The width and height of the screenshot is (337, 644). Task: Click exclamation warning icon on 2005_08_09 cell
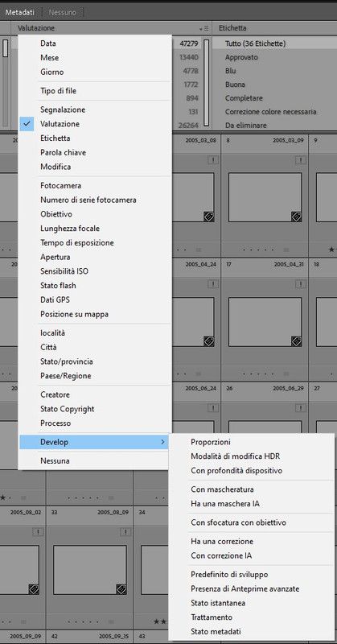coord(125,532)
